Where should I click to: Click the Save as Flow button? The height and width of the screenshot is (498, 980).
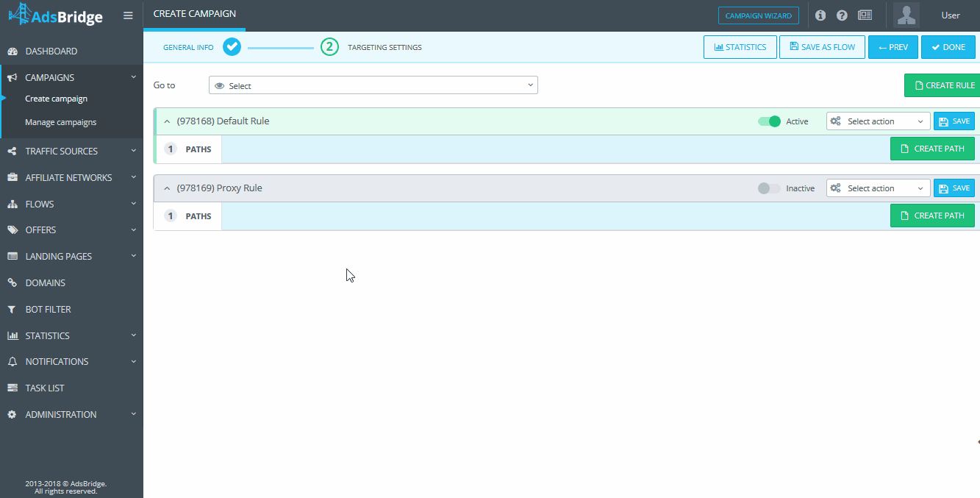point(822,47)
